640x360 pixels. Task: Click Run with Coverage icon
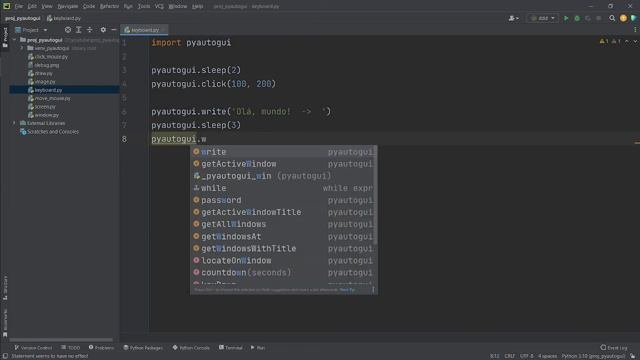pyautogui.click(x=588, y=18)
